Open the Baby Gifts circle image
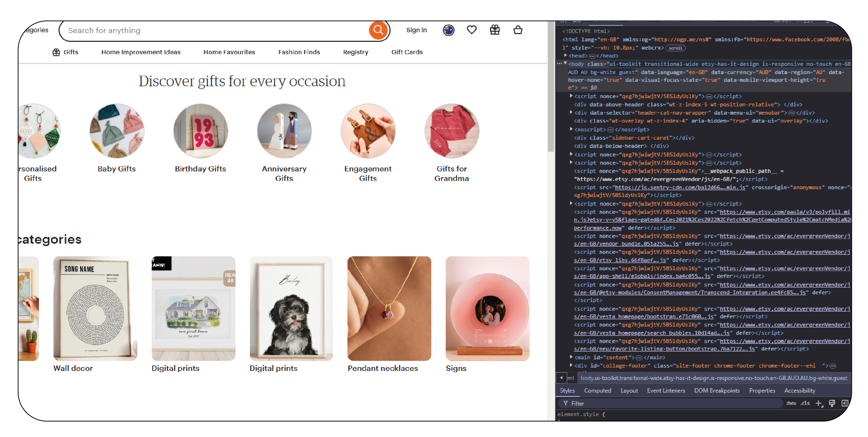Viewport: 868px width, 437px height. (x=117, y=131)
